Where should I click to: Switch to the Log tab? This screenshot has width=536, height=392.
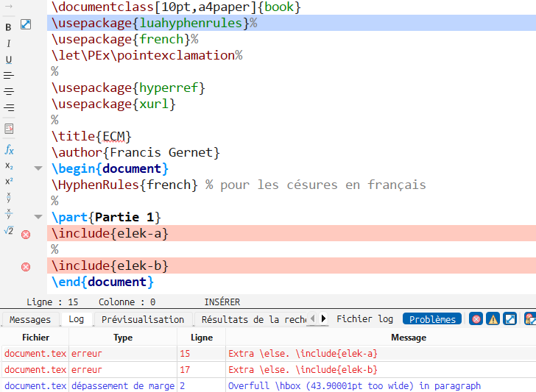pyautogui.click(x=77, y=319)
